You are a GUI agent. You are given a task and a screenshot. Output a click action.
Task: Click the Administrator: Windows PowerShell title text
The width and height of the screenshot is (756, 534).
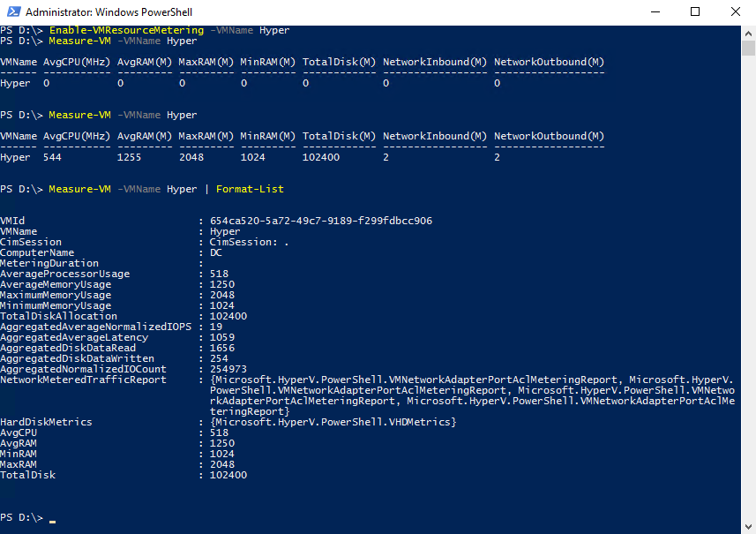click(109, 12)
